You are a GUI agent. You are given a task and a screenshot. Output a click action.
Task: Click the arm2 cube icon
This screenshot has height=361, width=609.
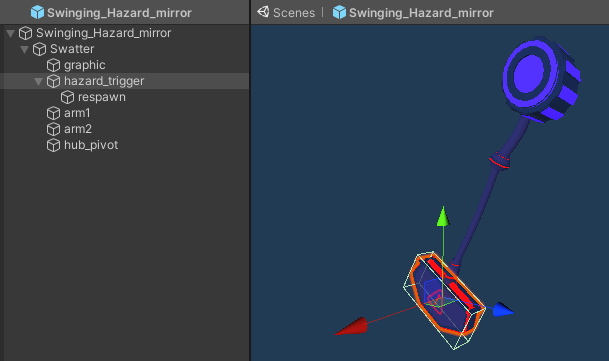pyautogui.click(x=53, y=129)
